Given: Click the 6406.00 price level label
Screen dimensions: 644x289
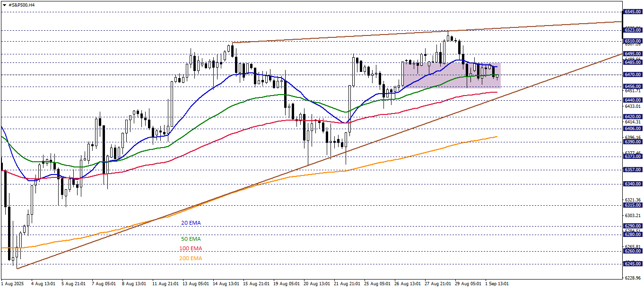Looking at the screenshot, I should [632, 128].
